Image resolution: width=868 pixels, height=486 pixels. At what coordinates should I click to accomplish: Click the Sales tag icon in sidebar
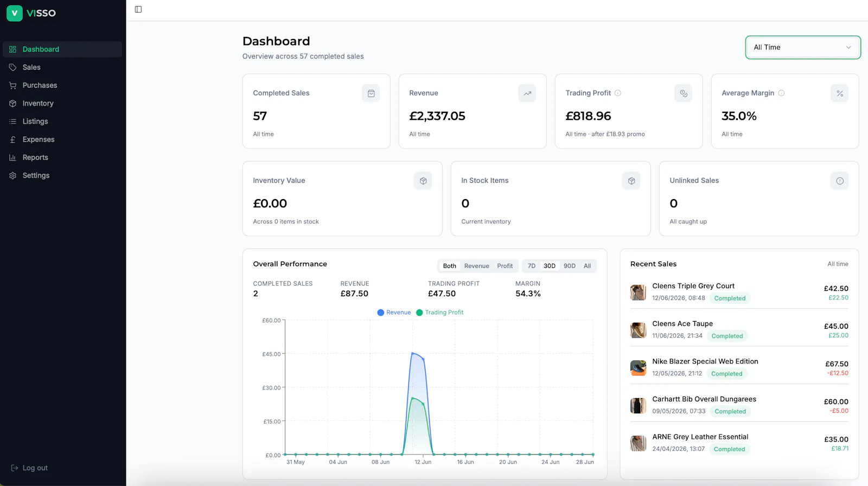12,67
